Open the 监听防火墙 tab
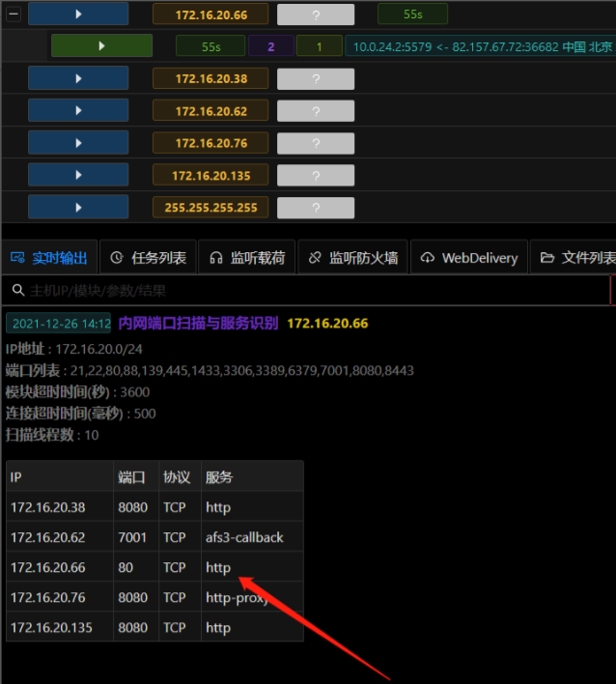 [x=352, y=258]
